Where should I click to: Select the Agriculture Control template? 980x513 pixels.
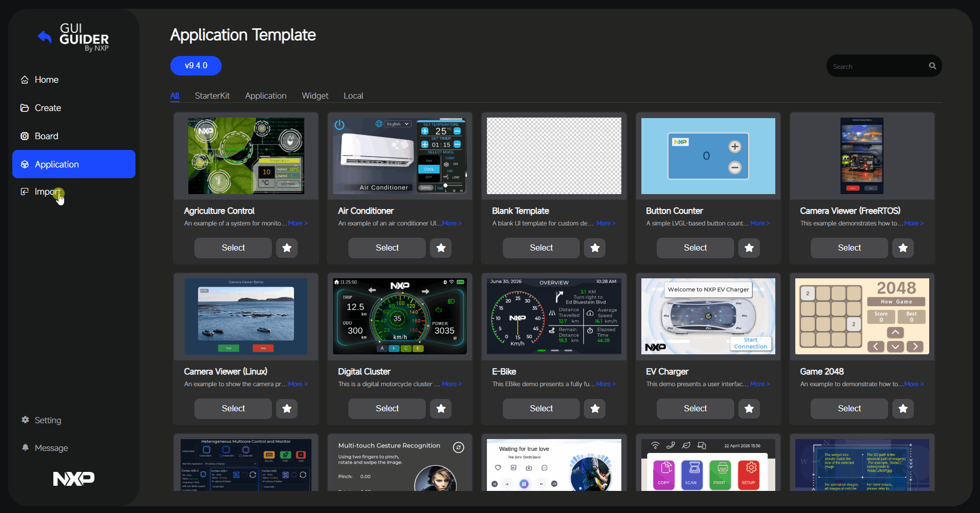233,248
